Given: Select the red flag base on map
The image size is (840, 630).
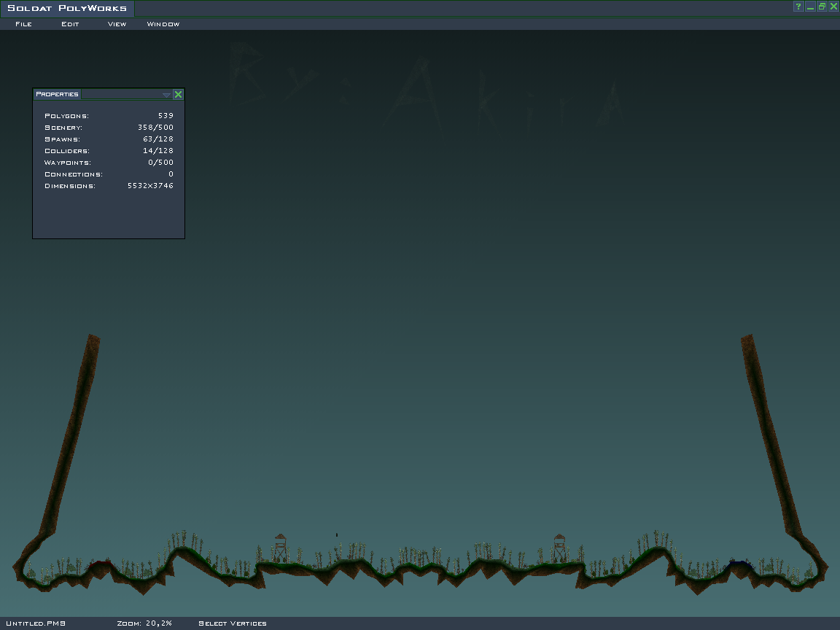Looking at the screenshot, I should (101, 563).
